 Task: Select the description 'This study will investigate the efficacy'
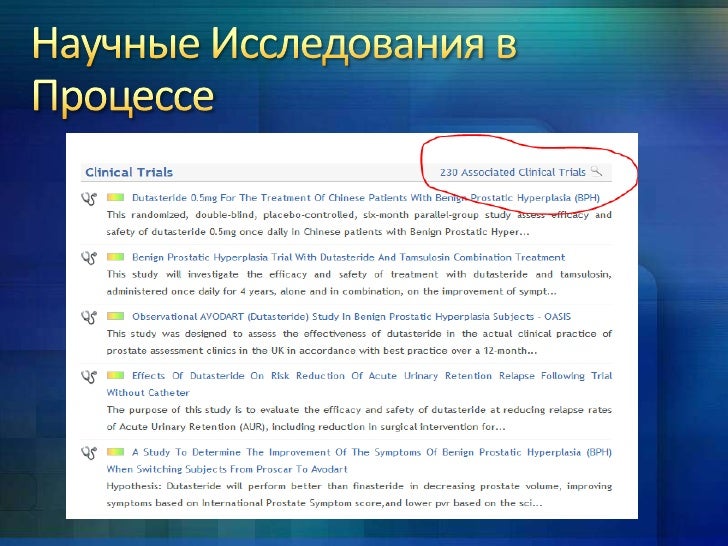(359, 283)
